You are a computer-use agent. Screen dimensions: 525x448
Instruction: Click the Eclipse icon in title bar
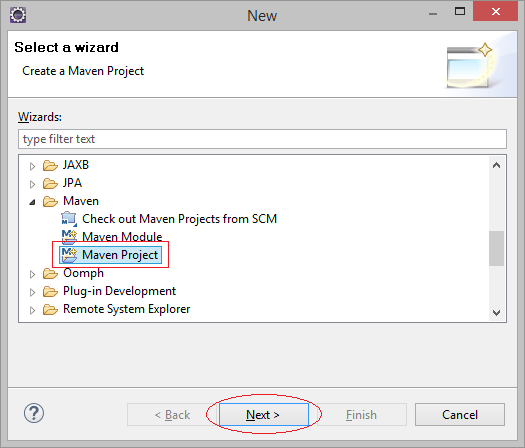click(18, 15)
